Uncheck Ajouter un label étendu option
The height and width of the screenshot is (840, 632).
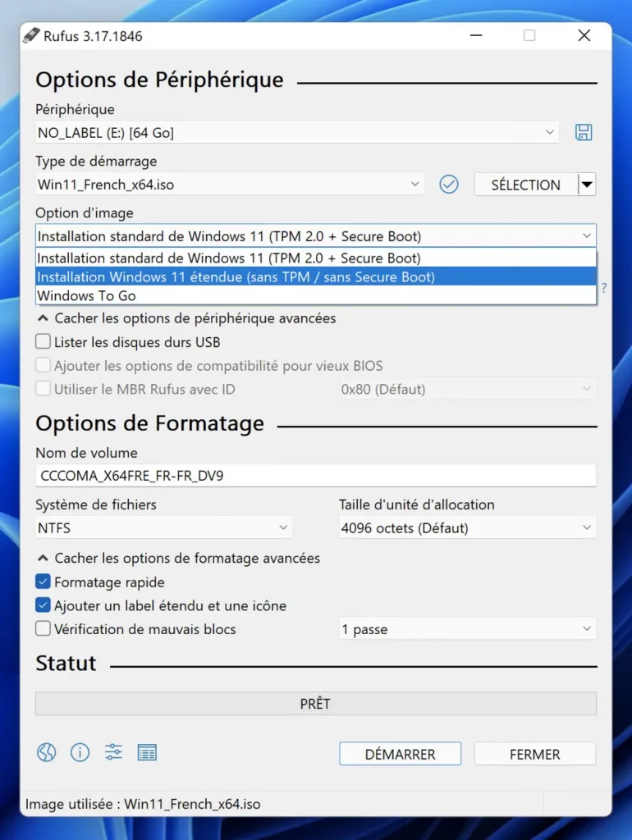[43, 606]
